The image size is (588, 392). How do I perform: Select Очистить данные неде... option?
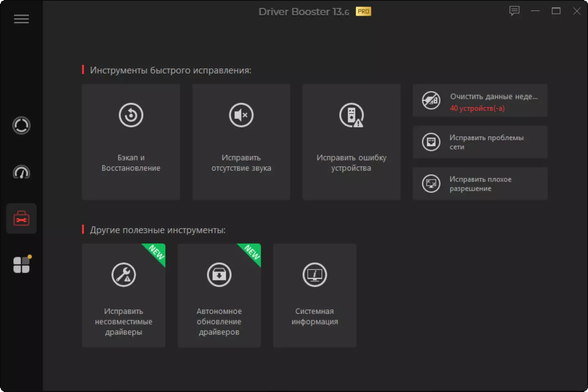480,101
